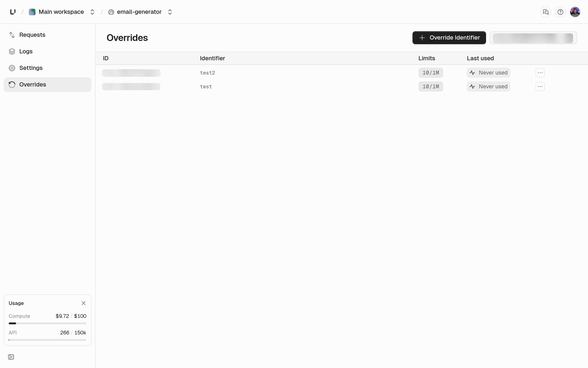Click the test2 identifier cell

[207, 73]
